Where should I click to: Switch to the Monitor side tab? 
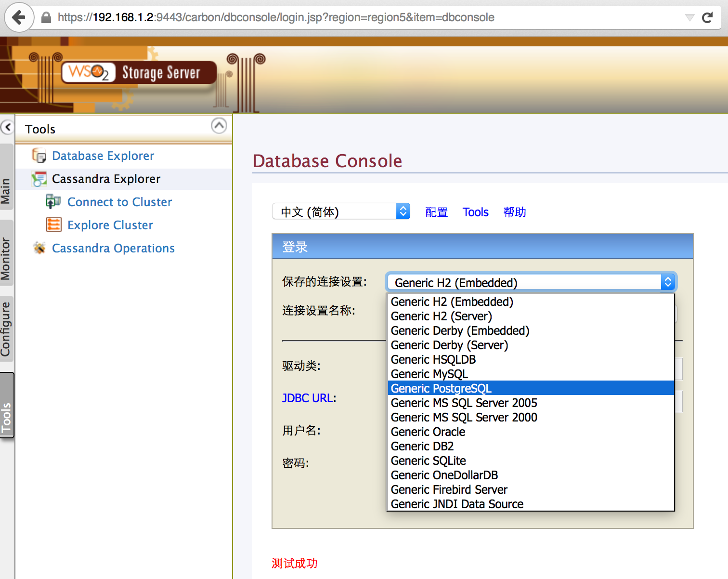click(x=6, y=259)
